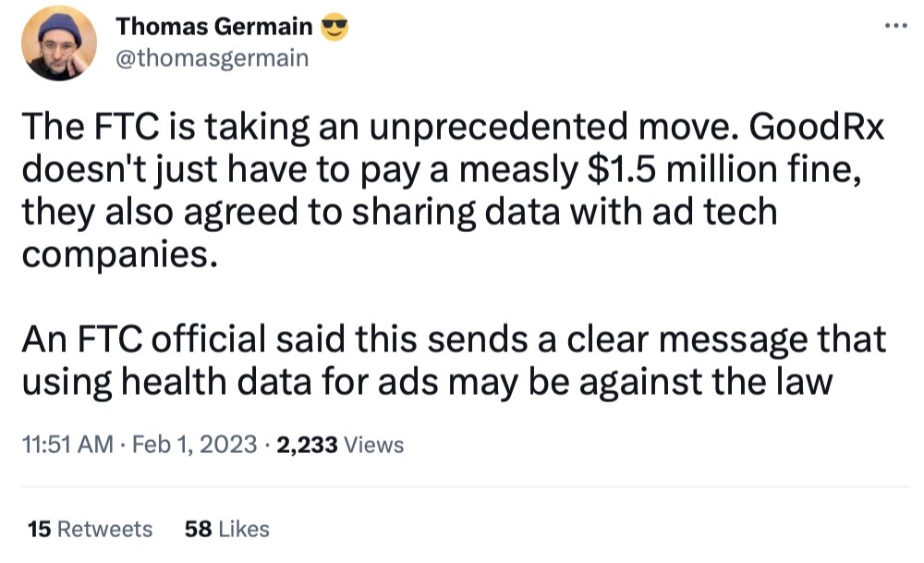924x563 pixels.
Task: Click the sunglasses emoji in the name
Action: coord(334,26)
